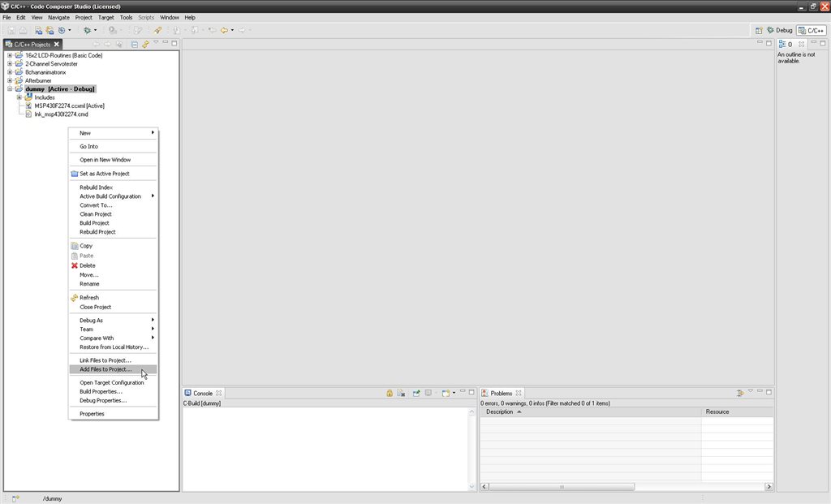Expand the Includes node under dummy
The width and height of the screenshot is (831, 504).
pyautogui.click(x=19, y=97)
